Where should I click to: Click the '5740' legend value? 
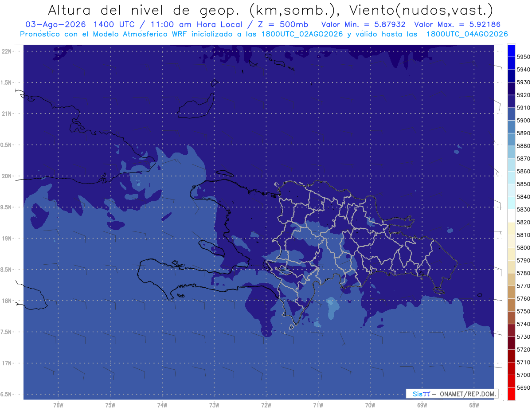524,324
